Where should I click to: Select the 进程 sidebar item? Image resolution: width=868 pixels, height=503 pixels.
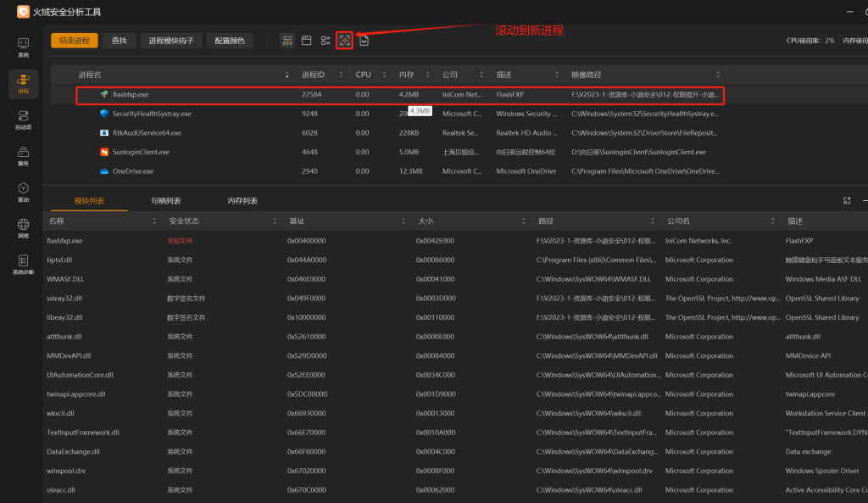pyautogui.click(x=23, y=84)
